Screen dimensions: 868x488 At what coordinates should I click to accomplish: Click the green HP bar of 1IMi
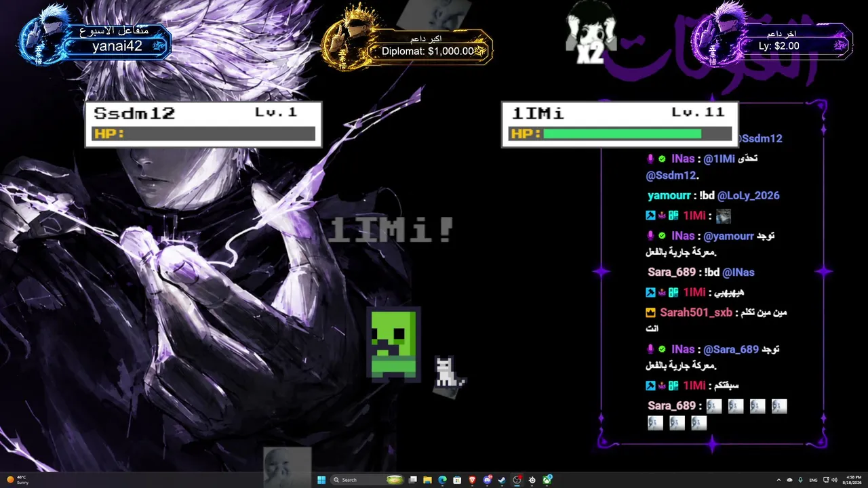pyautogui.click(x=622, y=134)
